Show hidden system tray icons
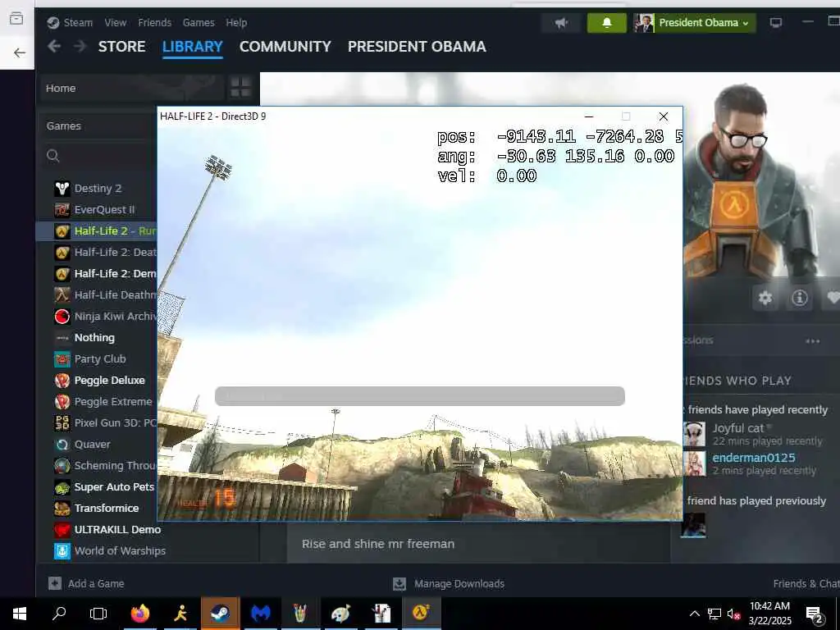 click(x=694, y=614)
